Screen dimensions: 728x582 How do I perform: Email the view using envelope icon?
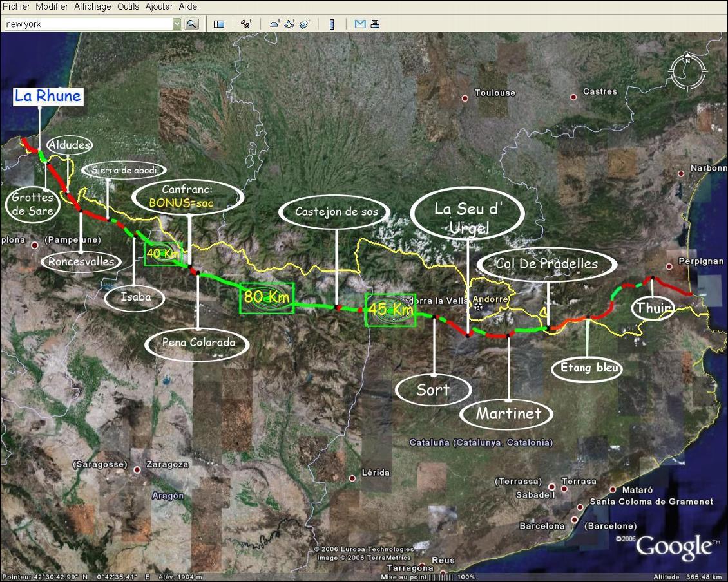(x=360, y=24)
